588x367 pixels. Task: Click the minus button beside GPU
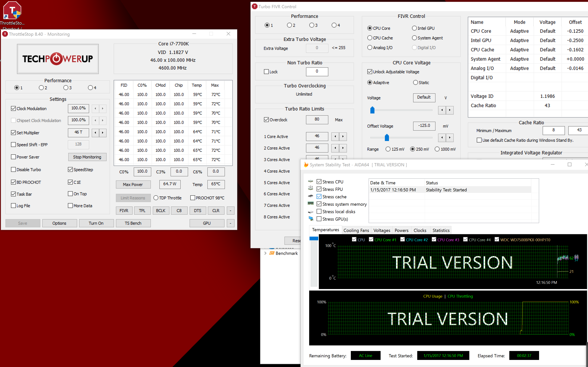pyautogui.click(x=230, y=223)
